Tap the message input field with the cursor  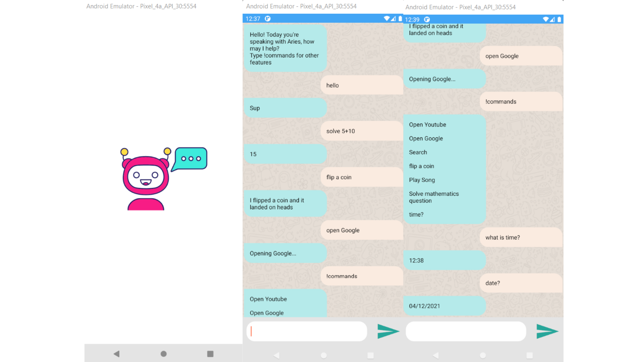pyautogui.click(x=306, y=331)
